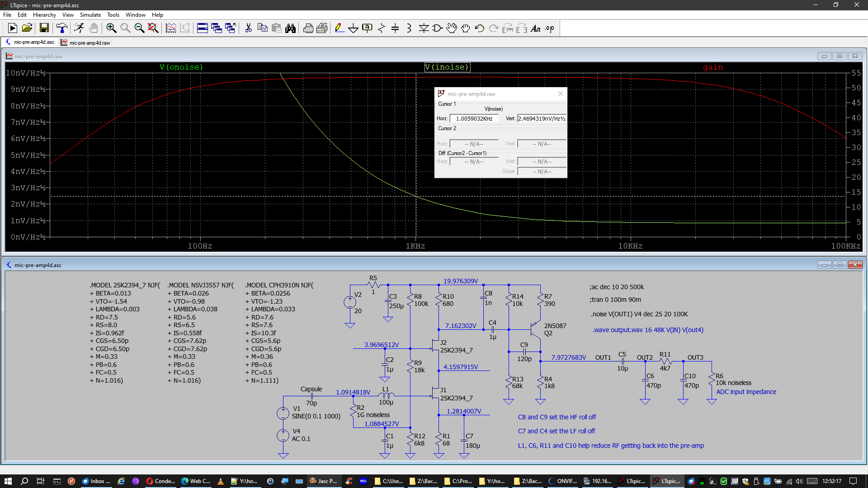Click the 1KHz frequency axis label
This screenshot has width=868, height=488.
(415, 246)
